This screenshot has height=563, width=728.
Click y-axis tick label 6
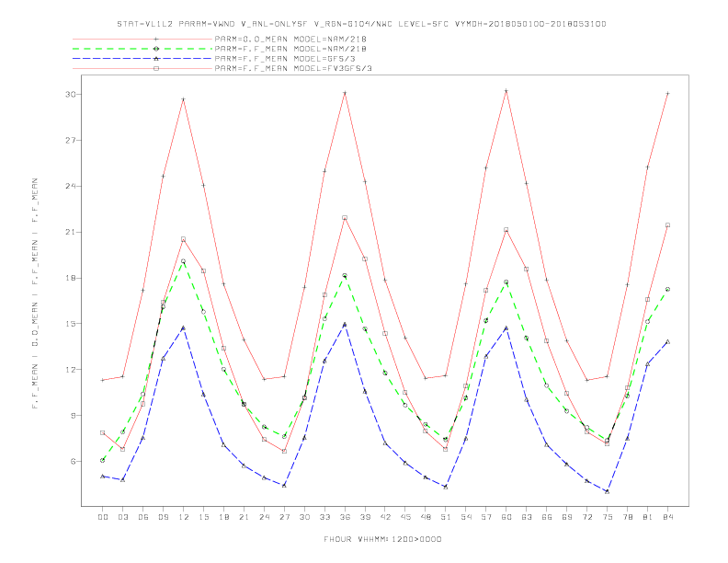73,462
